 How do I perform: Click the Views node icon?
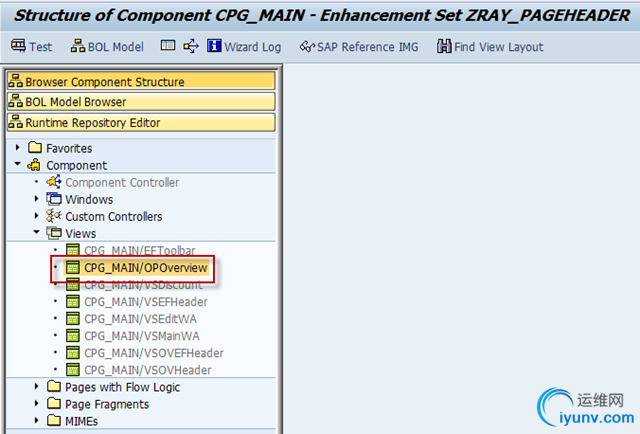54,233
